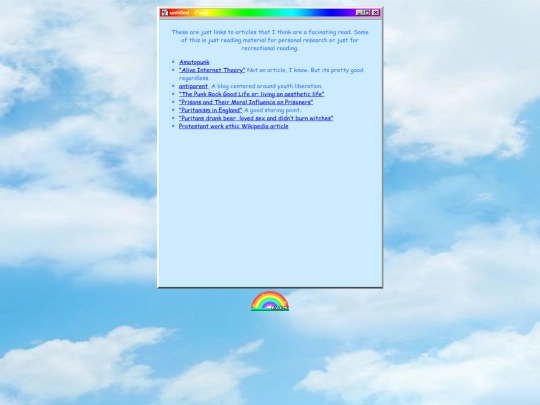
Task: Click the intro paragraph about fascinating reads
Action: pyautogui.click(x=270, y=40)
